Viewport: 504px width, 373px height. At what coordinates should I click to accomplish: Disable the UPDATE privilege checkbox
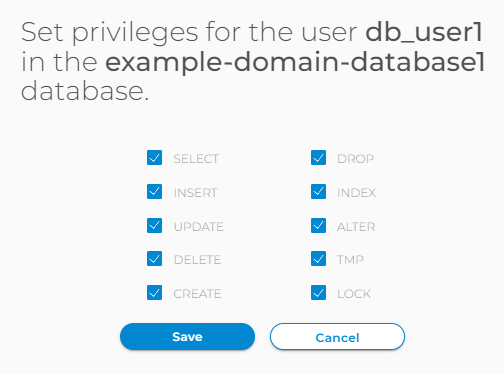(154, 226)
